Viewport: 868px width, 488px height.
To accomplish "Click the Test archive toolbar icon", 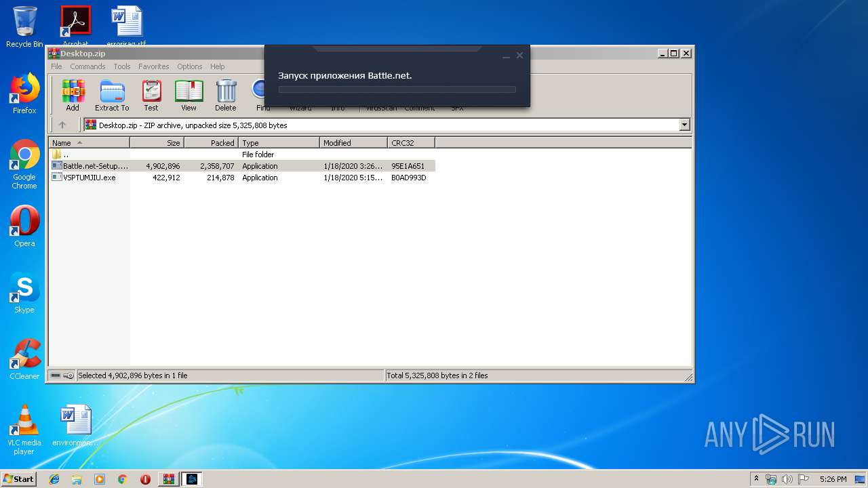I will click(151, 95).
